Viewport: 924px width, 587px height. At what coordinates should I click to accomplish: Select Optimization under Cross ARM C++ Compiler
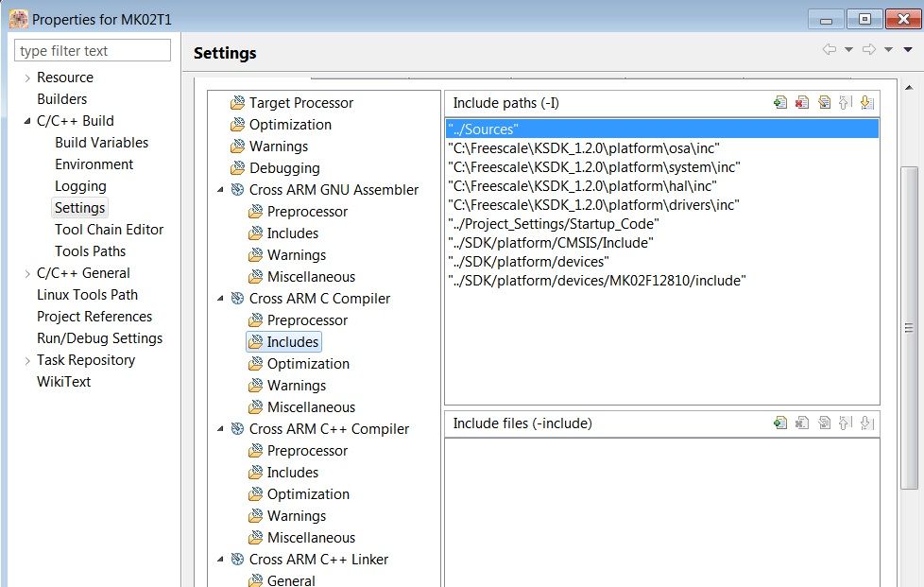click(x=308, y=494)
